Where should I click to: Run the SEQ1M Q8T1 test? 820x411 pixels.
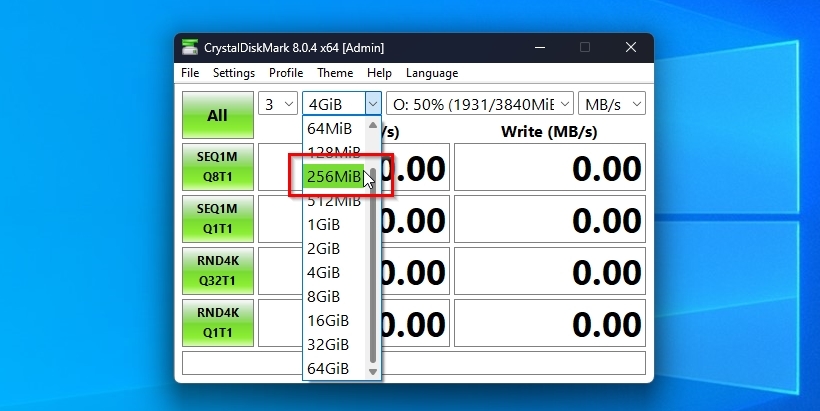(218, 167)
